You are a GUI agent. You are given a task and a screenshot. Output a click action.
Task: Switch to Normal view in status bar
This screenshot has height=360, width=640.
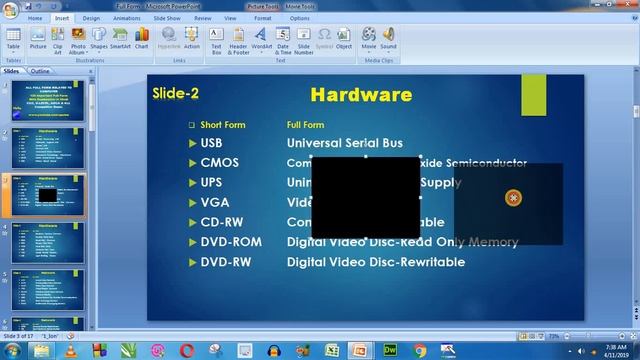coord(523,336)
